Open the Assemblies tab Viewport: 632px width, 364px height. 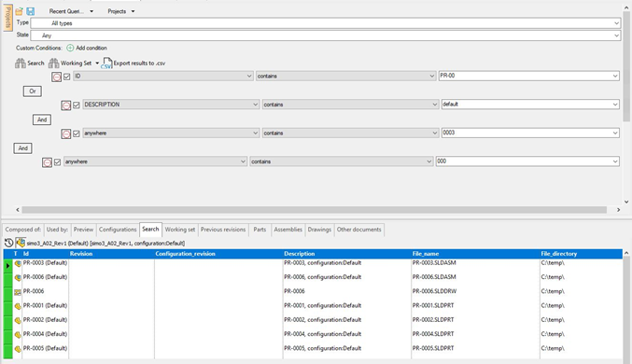pyautogui.click(x=288, y=230)
